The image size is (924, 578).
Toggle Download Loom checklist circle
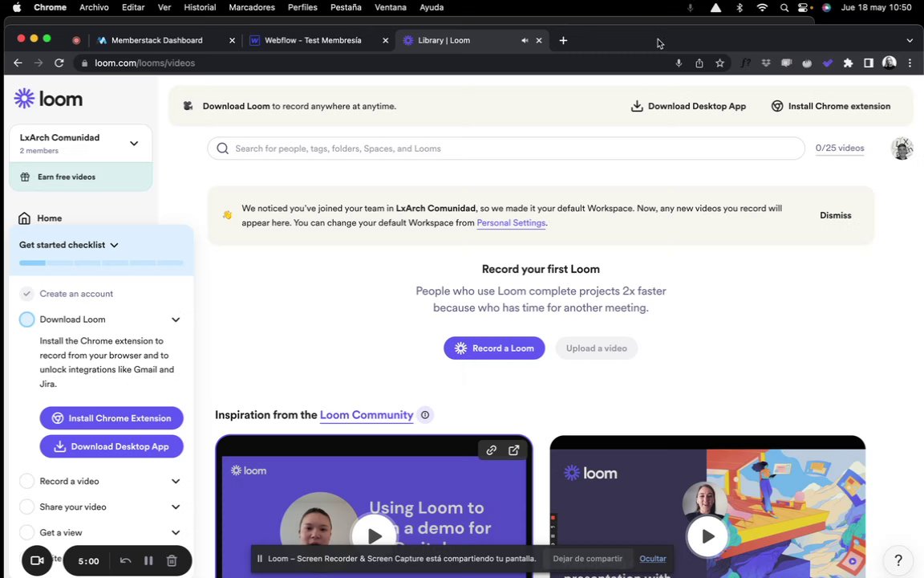click(x=26, y=319)
